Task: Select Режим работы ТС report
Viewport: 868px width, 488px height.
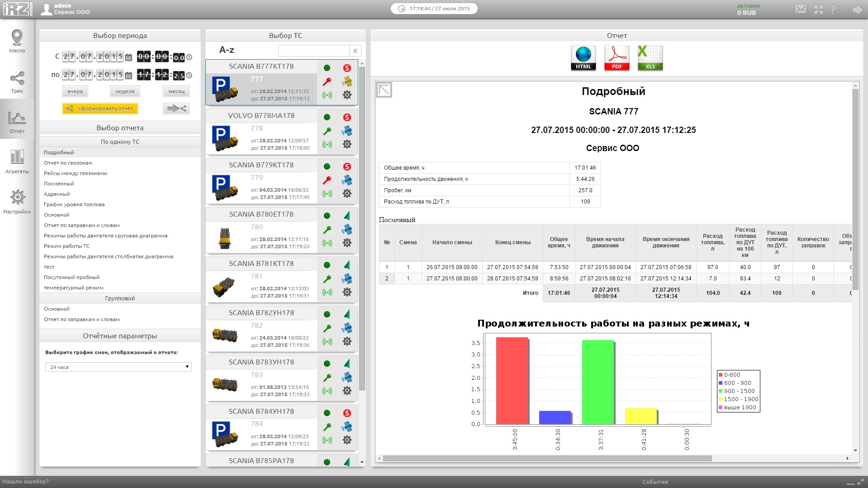Action: pyautogui.click(x=120, y=246)
